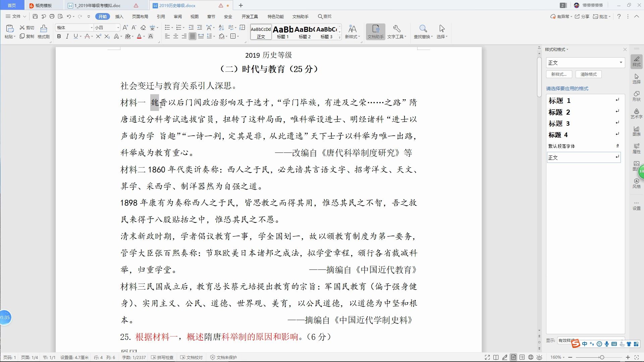
Task: Expand the bullet list dropdown arrow
Action: 172,27
